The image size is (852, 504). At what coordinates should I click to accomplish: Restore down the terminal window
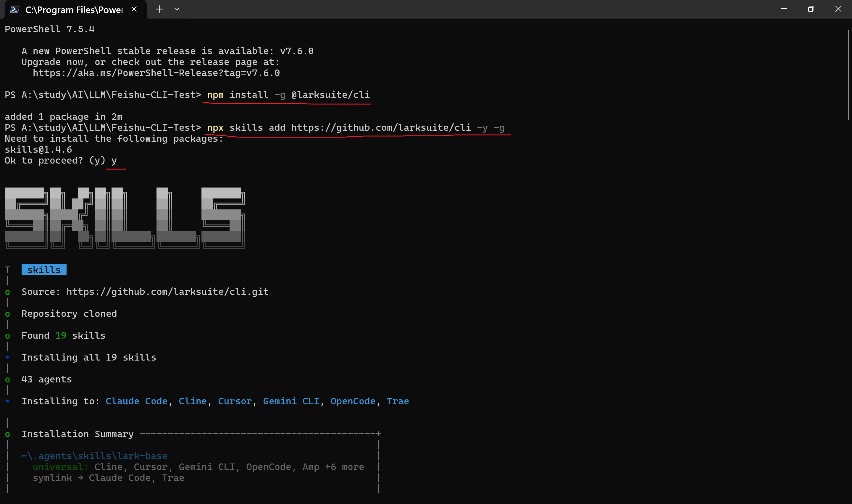pos(811,9)
